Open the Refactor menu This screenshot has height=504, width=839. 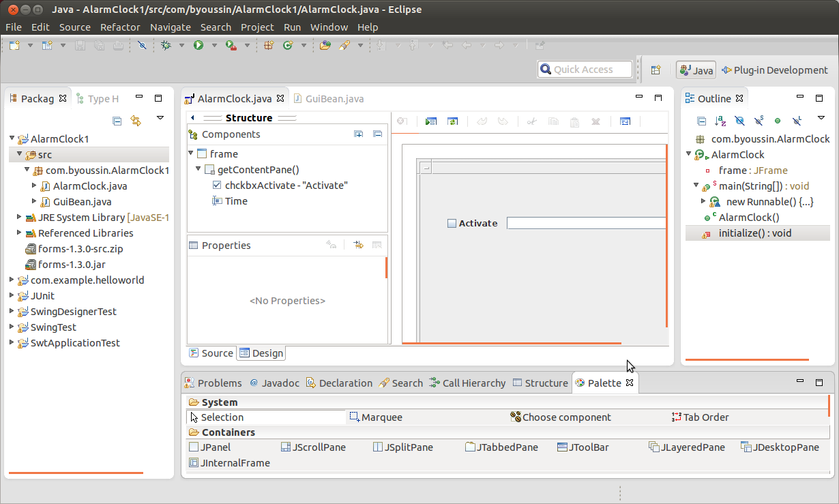120,27
